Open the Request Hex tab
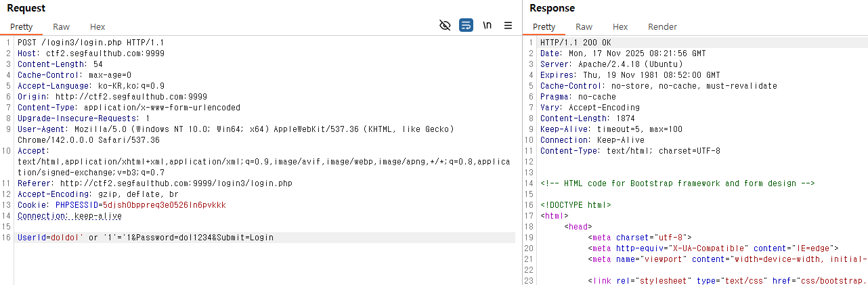 tap(97, 27)
